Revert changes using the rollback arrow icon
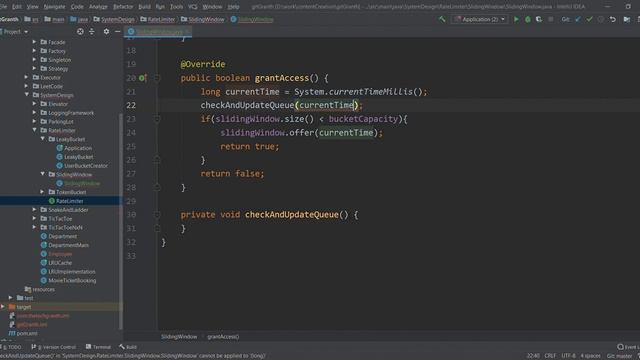Screen dimensions: 640x360 [x=612, y=19]
